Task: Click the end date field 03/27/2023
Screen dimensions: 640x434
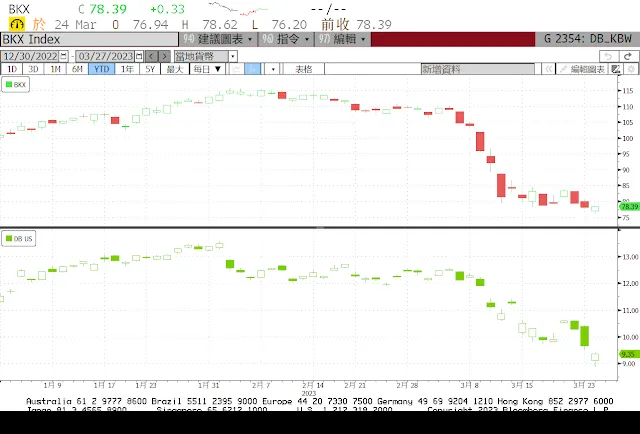Action: click(x=106, y=56)
